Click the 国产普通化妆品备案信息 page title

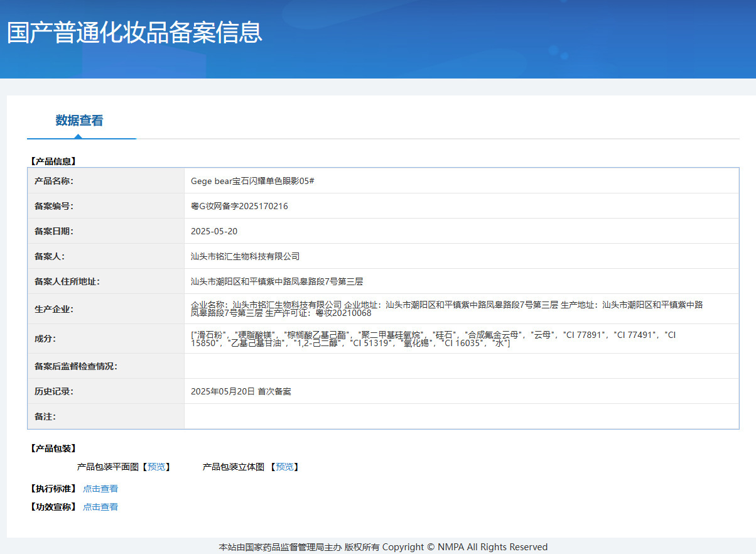click(134, 33)
